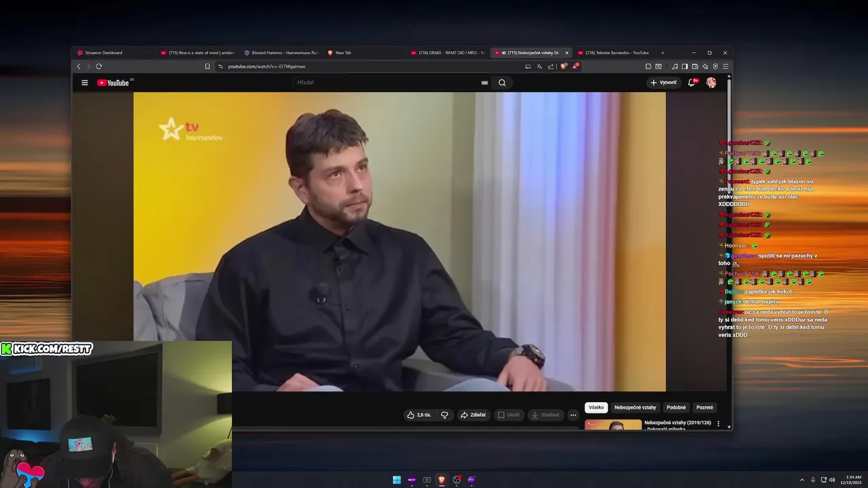Select the Pozreté filter chip

pos(705,407)
